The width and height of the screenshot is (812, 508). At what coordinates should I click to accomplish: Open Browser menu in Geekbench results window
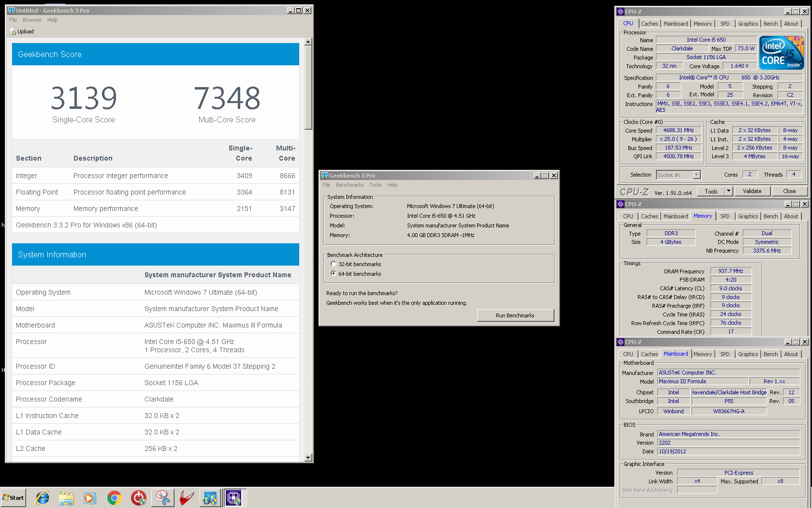32,20
